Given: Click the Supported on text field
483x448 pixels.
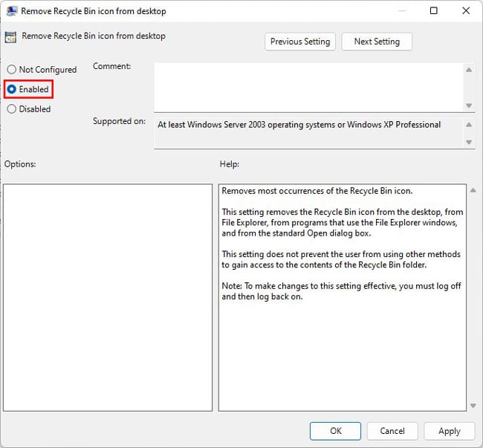Looking at the screenshot, I should coord(308,133).
